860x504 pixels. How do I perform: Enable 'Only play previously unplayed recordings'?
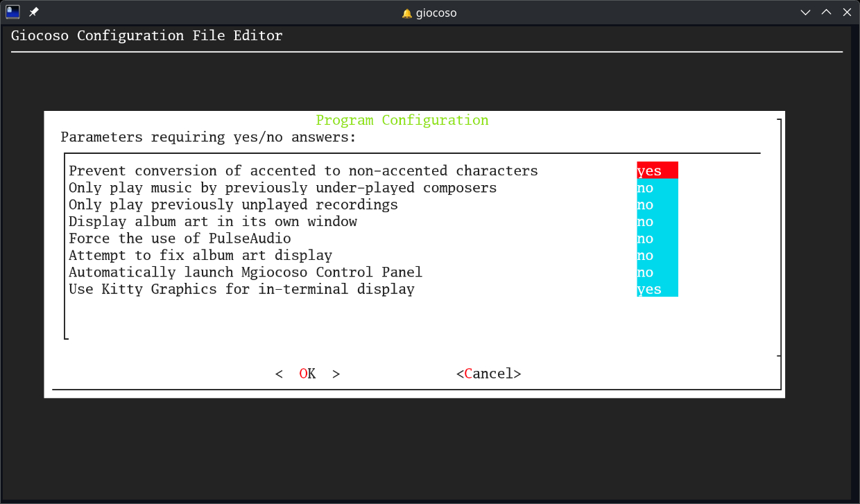[x=656, y=205]
